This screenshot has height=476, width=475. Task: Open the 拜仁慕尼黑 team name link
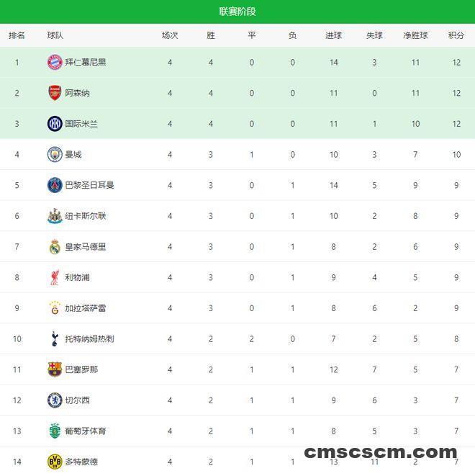pos(85,62)
